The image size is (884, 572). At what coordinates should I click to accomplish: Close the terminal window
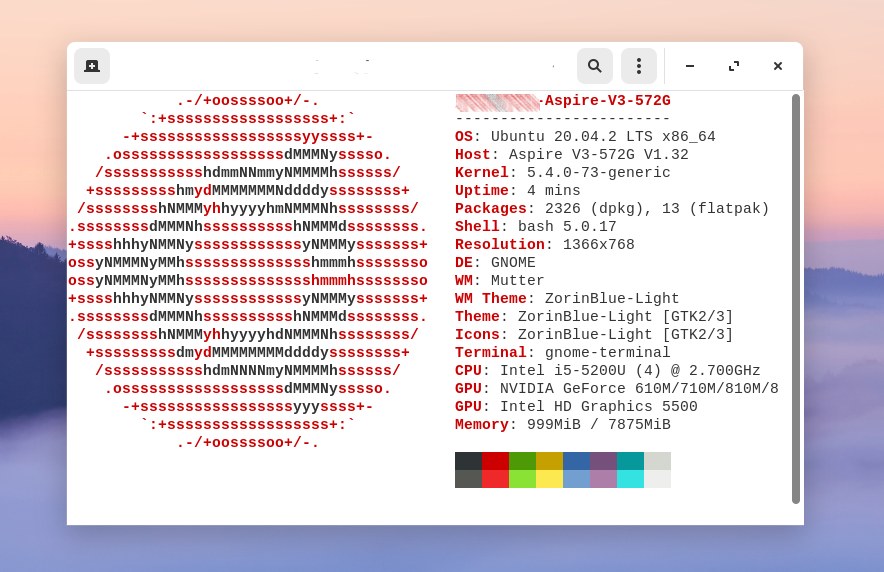(778, 66)
